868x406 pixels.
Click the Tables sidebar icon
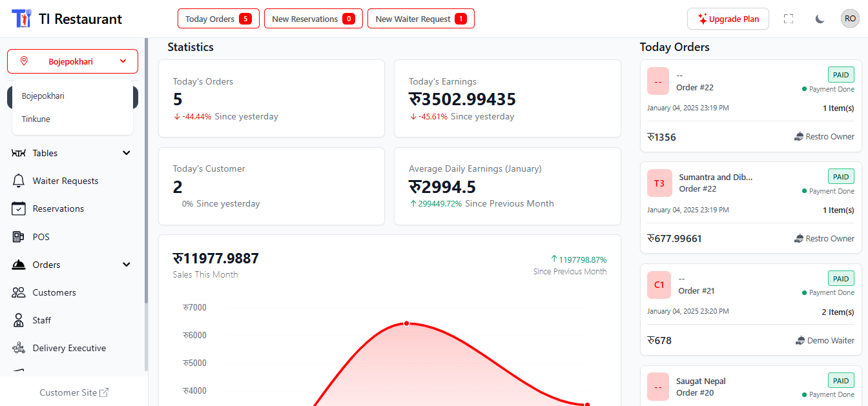19,153
